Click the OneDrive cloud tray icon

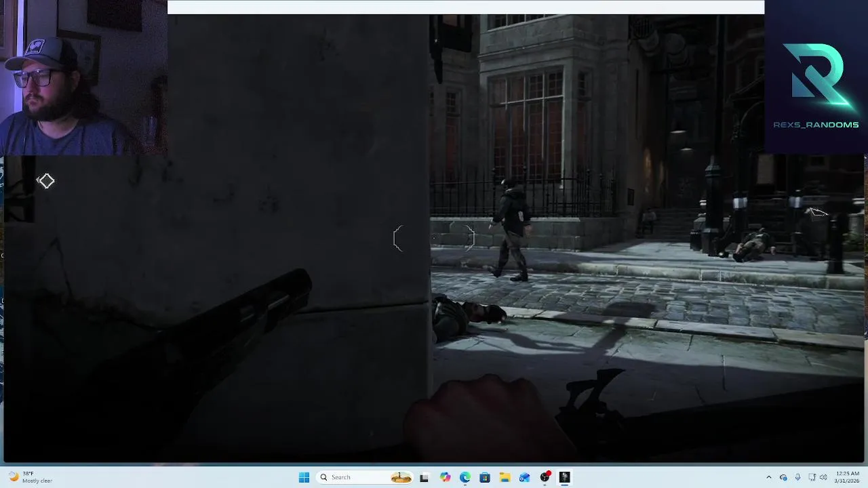pos(783,477)
